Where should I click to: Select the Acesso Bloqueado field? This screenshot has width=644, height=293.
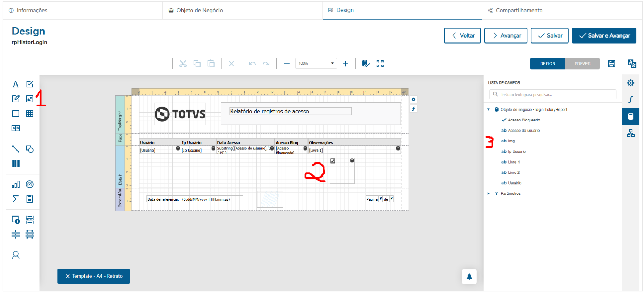[524, 120]
